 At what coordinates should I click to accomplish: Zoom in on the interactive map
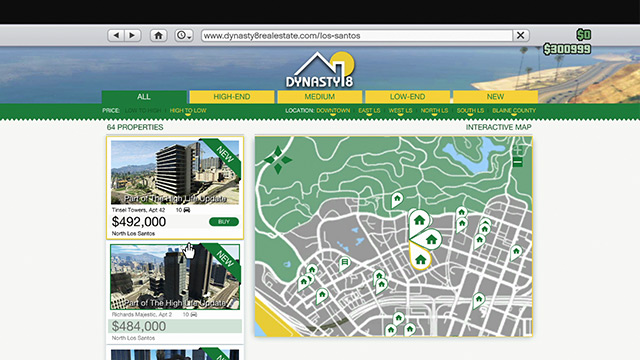[x=518, y=149]
